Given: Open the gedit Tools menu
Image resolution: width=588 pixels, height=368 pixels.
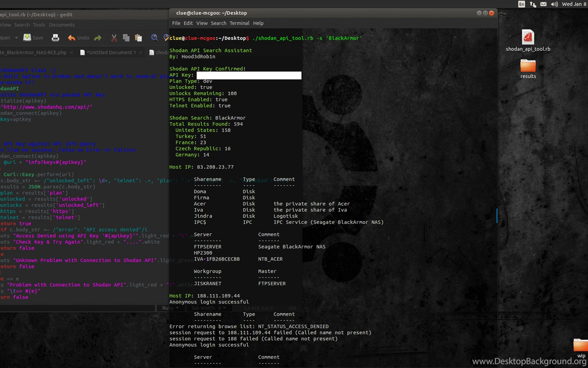Looking at the screenshot, I should [x=39, y=25].
